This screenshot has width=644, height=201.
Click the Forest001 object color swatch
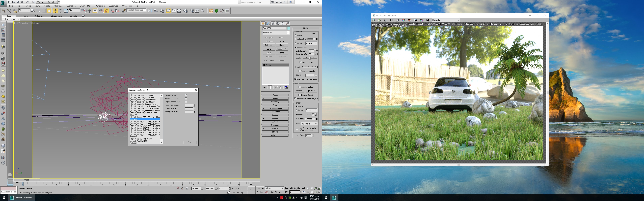tap(289, 28)
